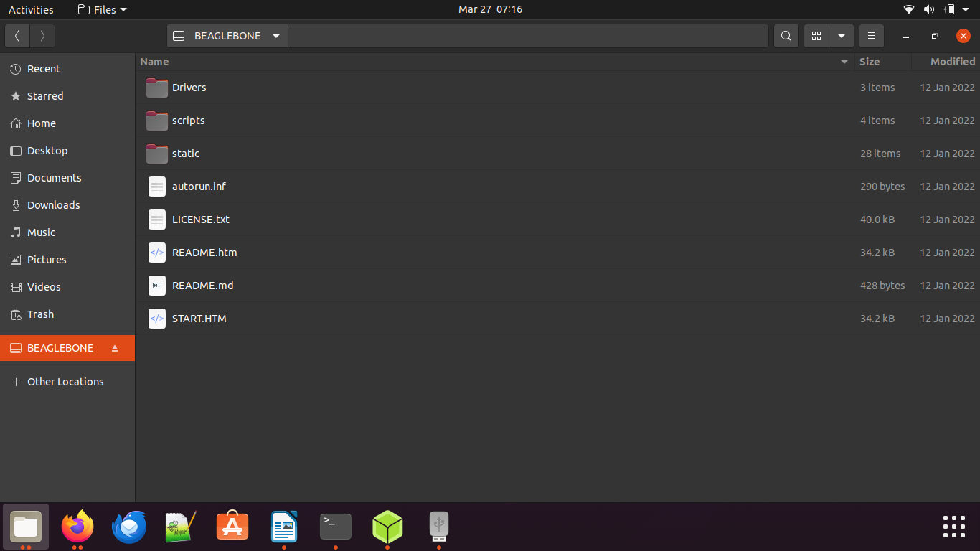This screenshot has height=551, width=980.
Task: Switch to icon grid view
Action: pos(816,36)
